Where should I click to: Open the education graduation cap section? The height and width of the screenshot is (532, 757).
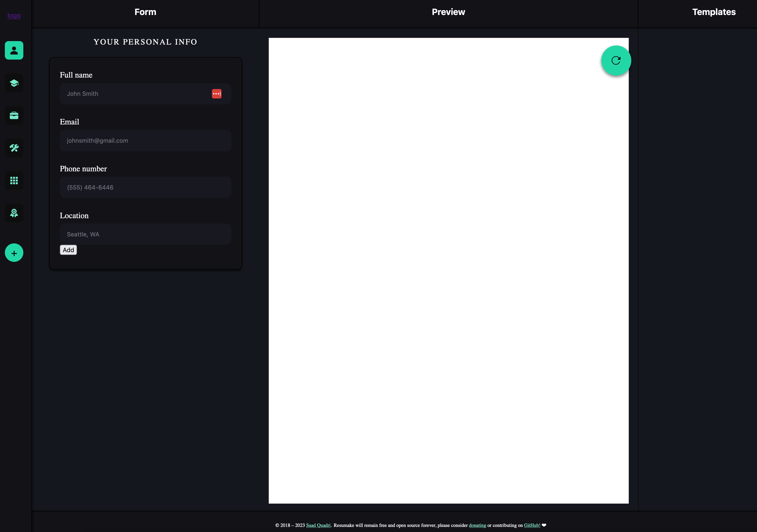click(14, 83)
